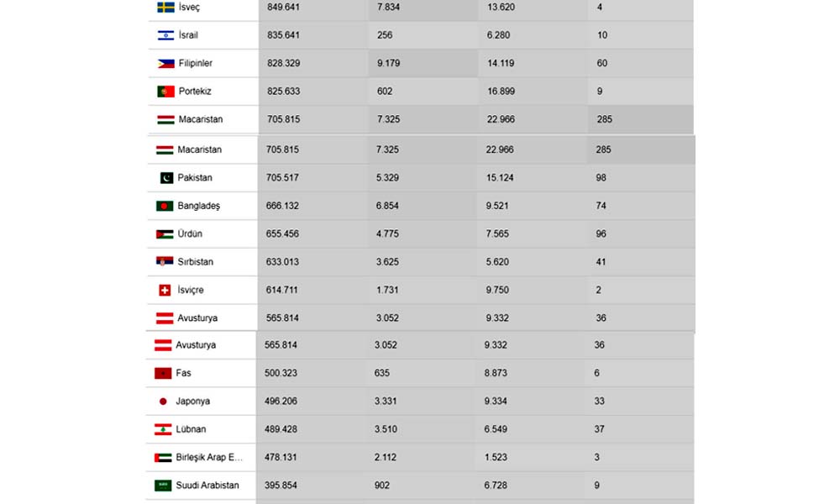Open the Fas country entry
The height and width of the screenshot is (504, 840).
tap(183, 373)
